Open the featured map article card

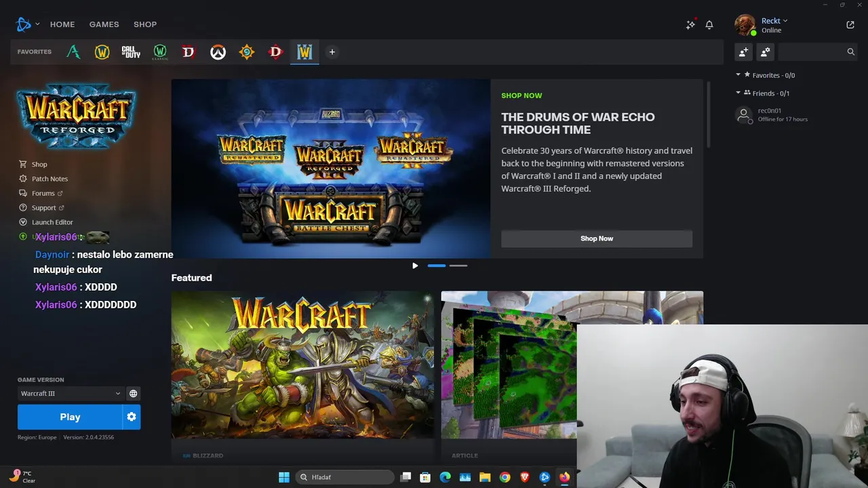pos(509,376)
